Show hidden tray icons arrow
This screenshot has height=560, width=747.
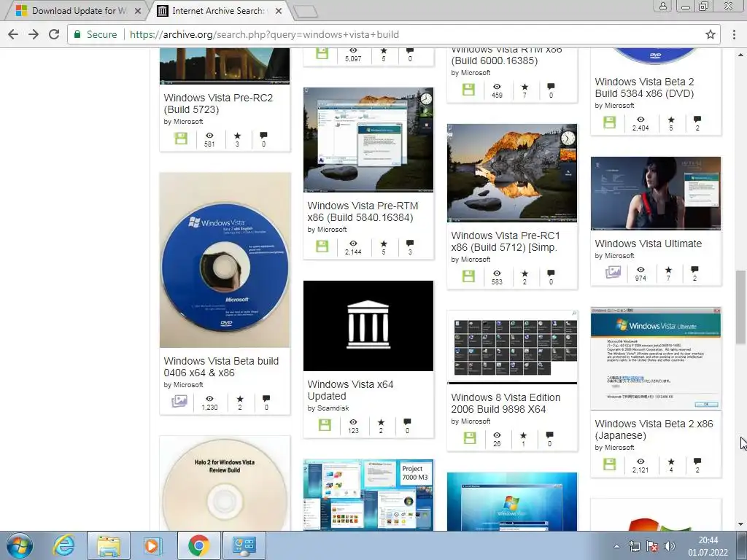[616, 547]
